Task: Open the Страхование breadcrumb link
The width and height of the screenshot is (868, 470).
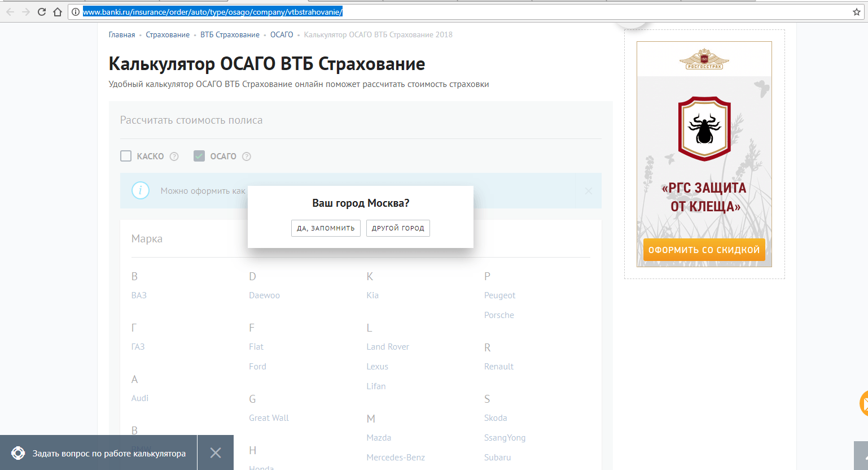Action: [168, 35]
